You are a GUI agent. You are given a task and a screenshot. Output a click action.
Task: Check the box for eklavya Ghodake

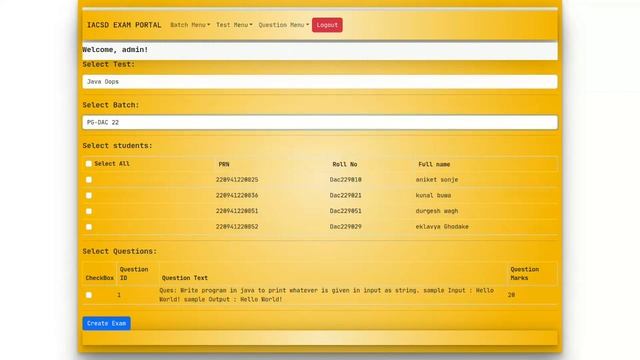pos(89,227)
